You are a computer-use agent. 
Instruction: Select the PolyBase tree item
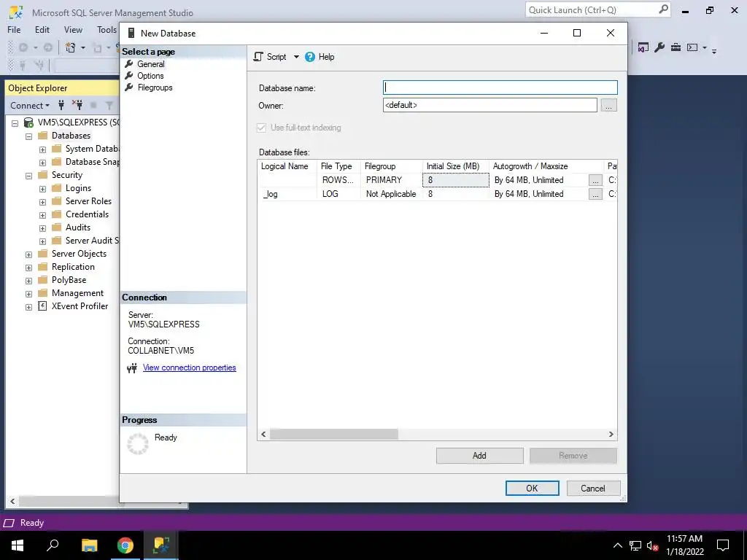[x=69, y=280]
